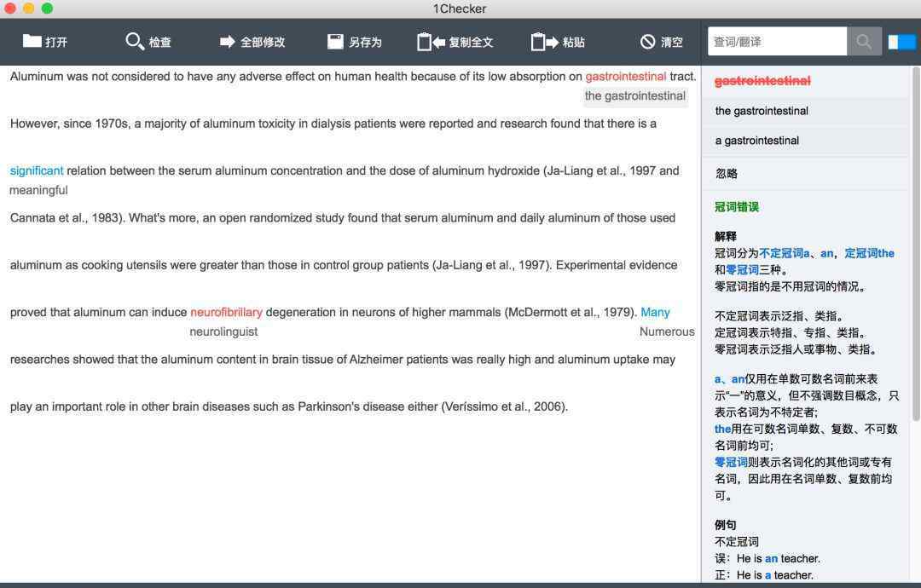Click the side panel vertical scrollbar

[x=916, y=244]
